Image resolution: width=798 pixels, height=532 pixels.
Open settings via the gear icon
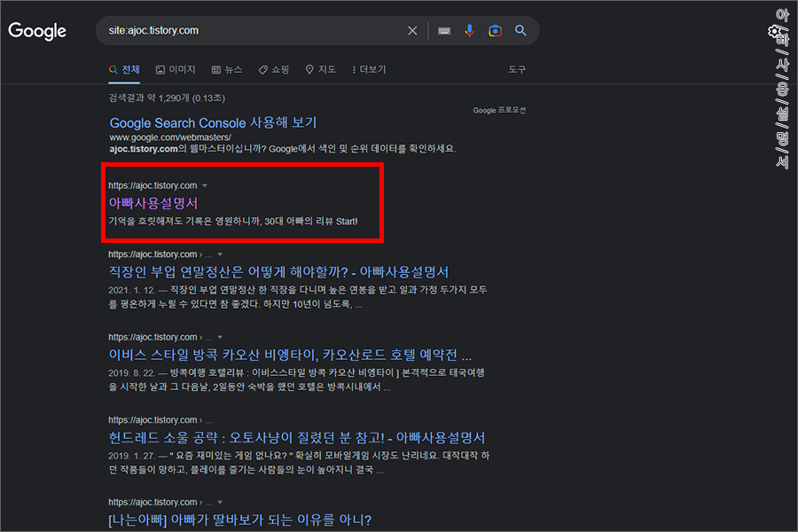774,32
